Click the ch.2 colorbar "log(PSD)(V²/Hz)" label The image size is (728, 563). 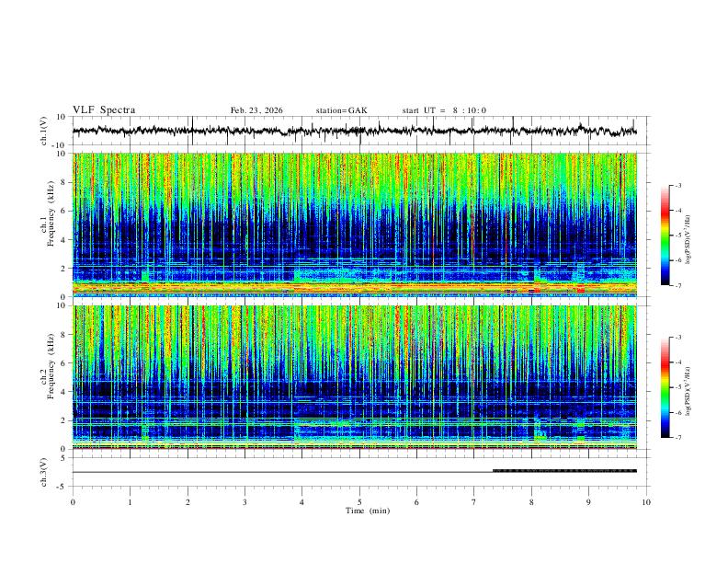[x=688, y=391]
